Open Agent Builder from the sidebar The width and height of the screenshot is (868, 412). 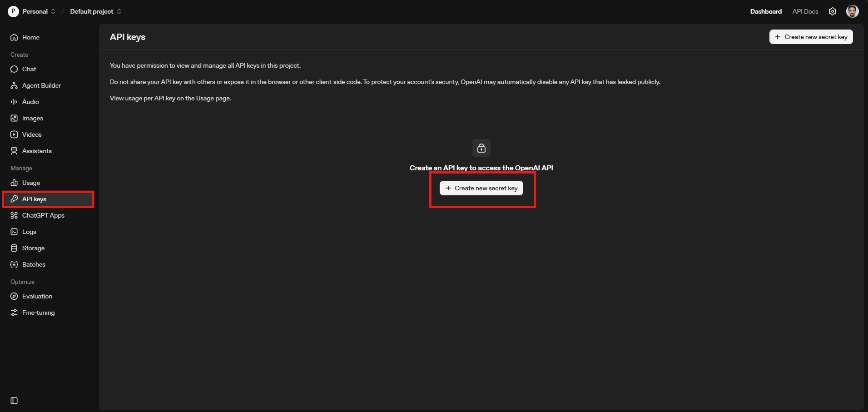point(49,85)
